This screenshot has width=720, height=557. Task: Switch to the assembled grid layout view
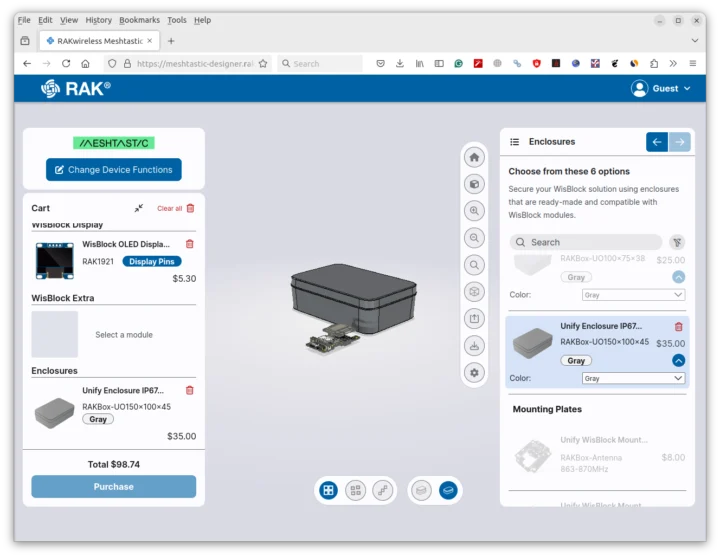328,490
